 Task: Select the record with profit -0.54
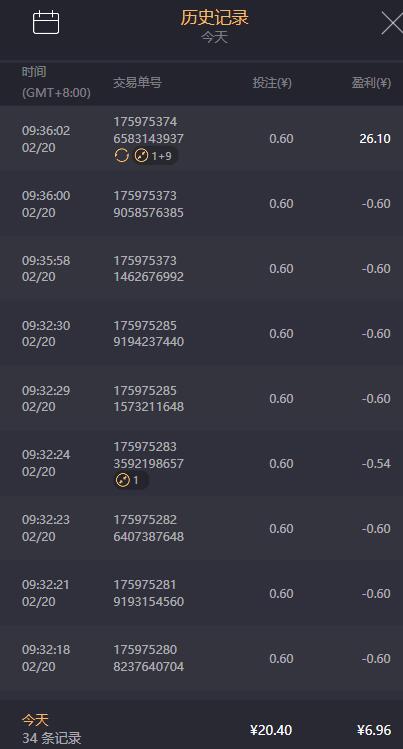point(202,463)
